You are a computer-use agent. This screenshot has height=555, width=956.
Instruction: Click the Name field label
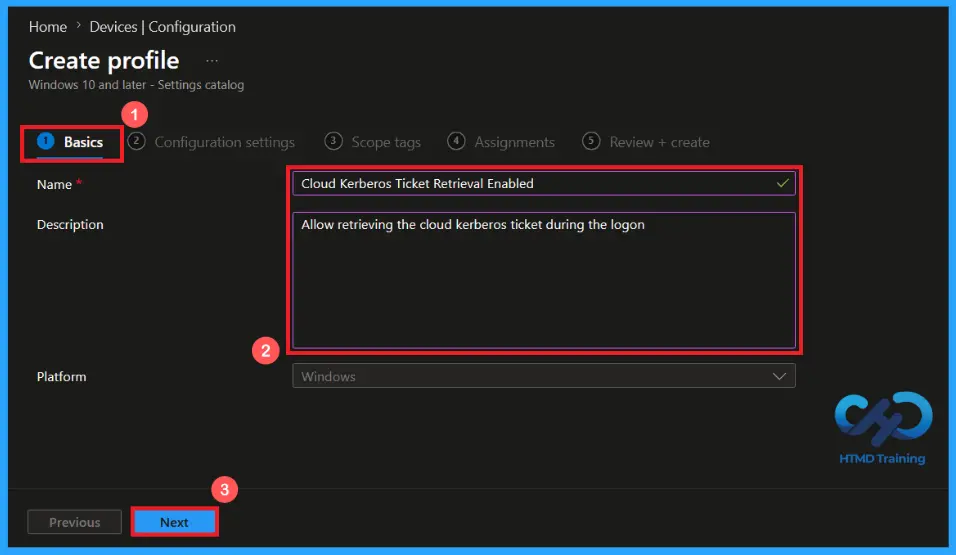click(x=54, y=184)
